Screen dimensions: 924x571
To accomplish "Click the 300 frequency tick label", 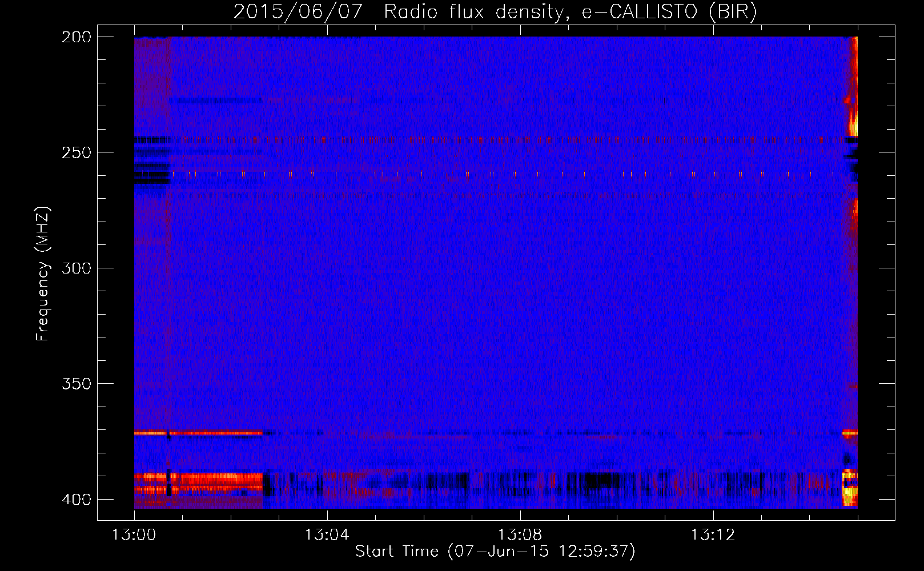I will click(x=77, y=268).
